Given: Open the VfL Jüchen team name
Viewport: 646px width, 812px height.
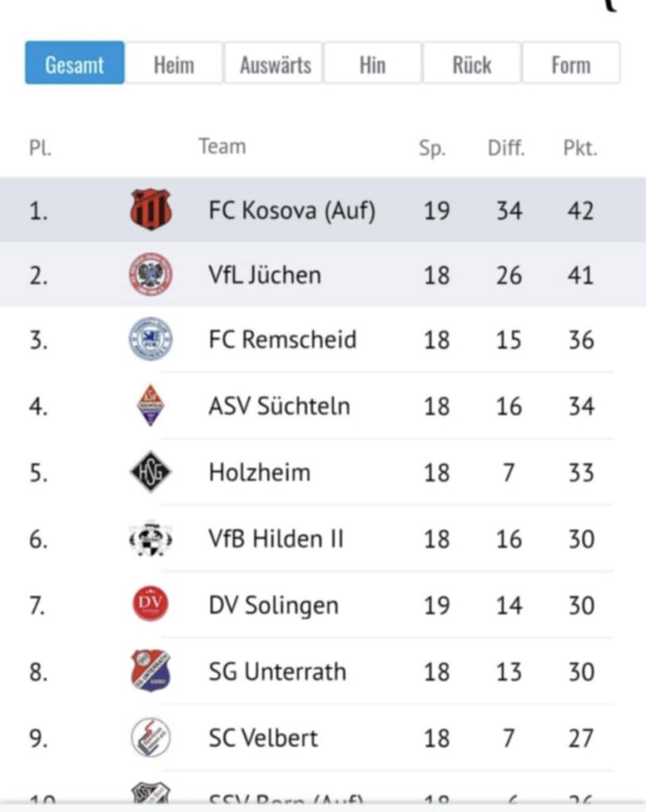Looking at the screenshot, I should [265, 274].
